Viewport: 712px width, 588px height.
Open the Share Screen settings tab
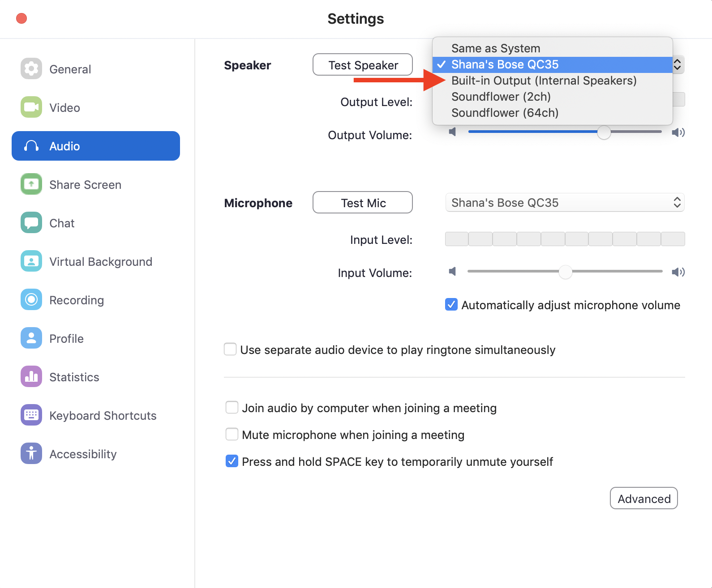coord(96,184)
